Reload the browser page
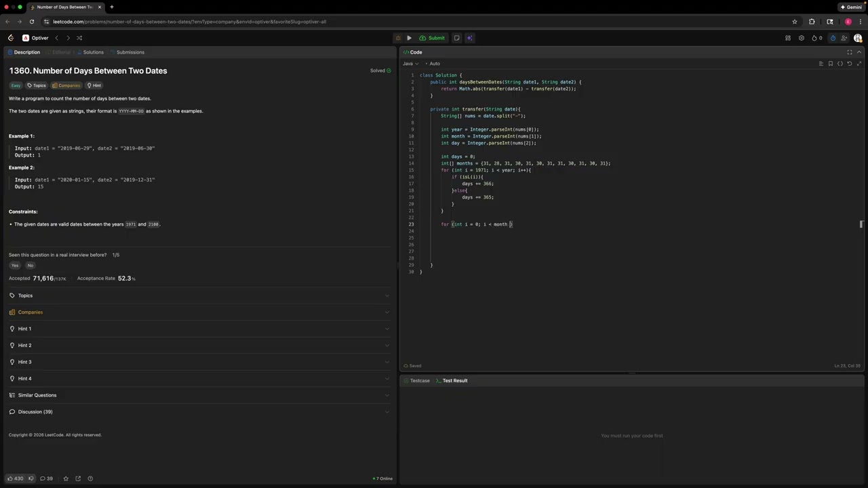This screenshot has width=868, height=488. click(31, 22)
